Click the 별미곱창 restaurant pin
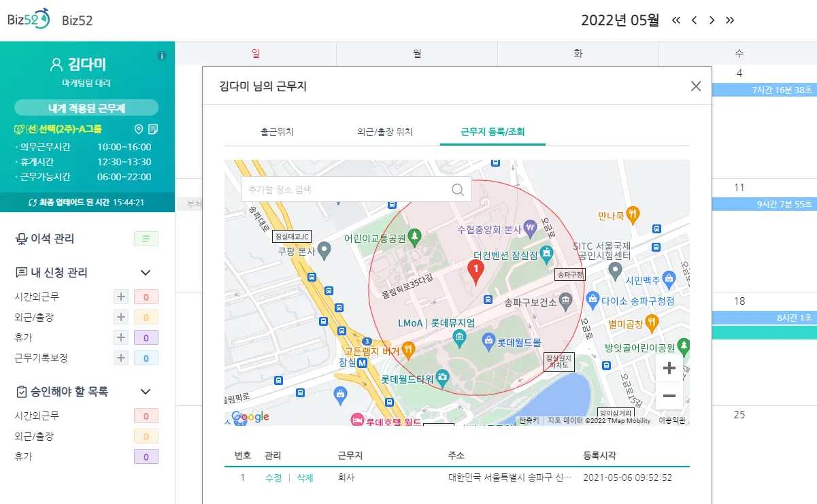Screen dimensions: 817x504 pyautogui.click(x=652, y=322)
